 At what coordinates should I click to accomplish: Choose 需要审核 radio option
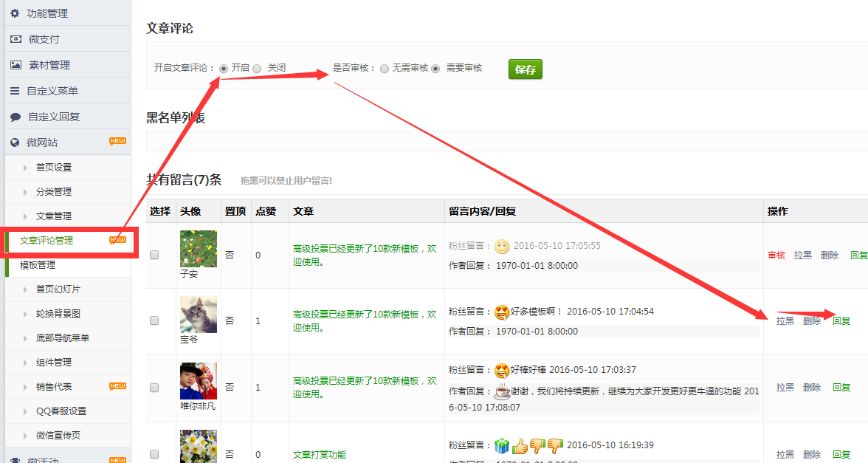point(435,69)
